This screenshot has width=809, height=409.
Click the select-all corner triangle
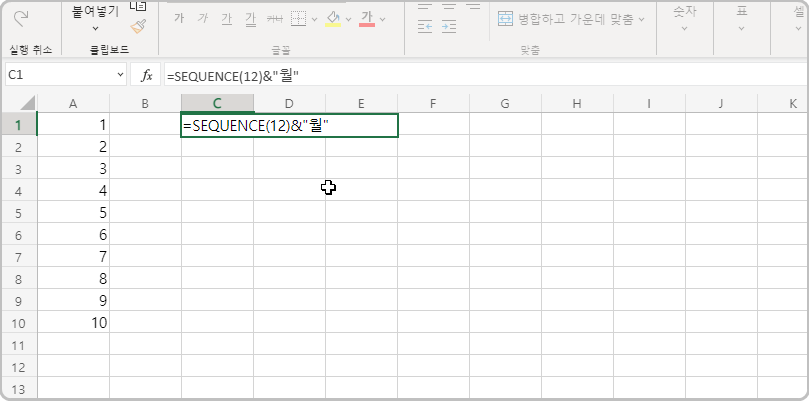coord(28,103)
